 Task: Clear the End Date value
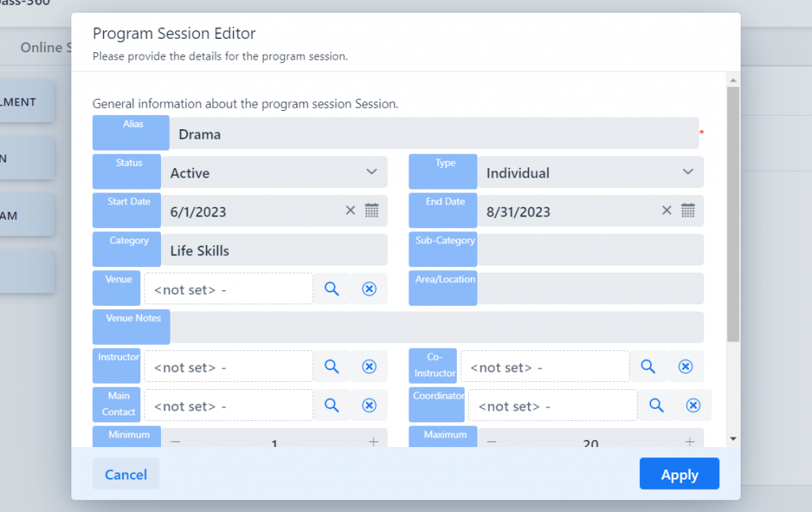[666, 210]
